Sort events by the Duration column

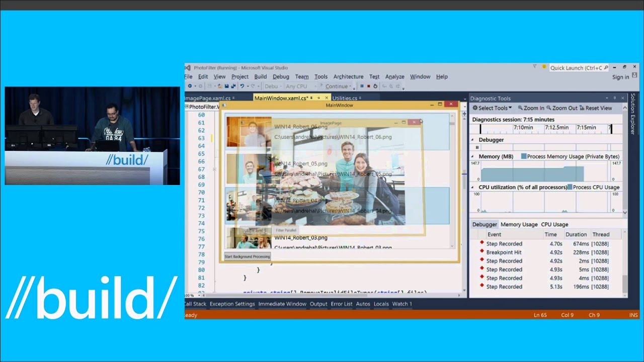576,234
